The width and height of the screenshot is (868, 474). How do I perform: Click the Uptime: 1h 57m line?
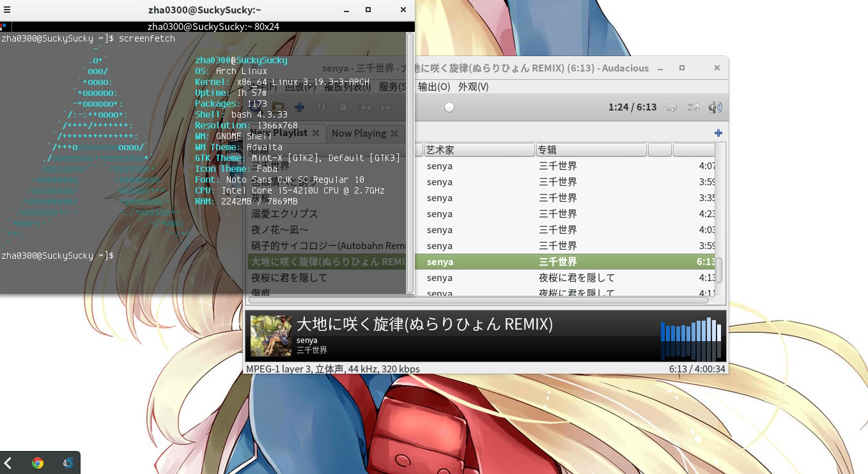[x=231, y=93]
